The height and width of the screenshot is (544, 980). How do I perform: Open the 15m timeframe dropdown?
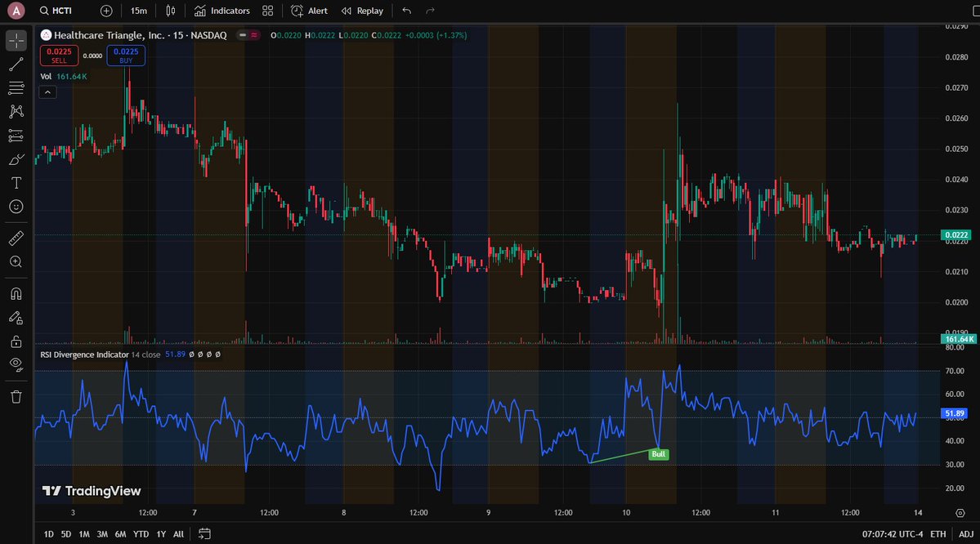click(x=139, y=11)
